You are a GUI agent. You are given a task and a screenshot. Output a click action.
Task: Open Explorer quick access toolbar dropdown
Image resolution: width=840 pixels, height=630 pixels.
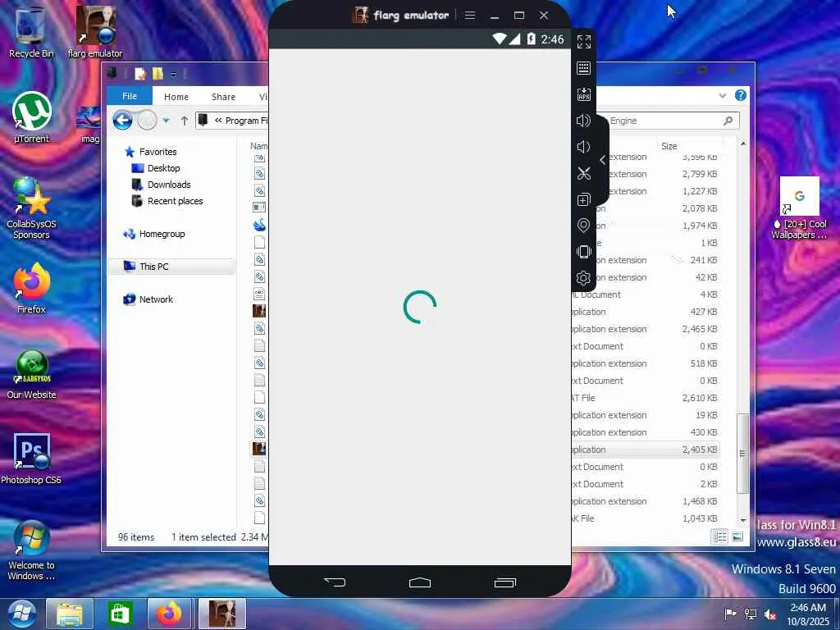[x=174, y=74]
